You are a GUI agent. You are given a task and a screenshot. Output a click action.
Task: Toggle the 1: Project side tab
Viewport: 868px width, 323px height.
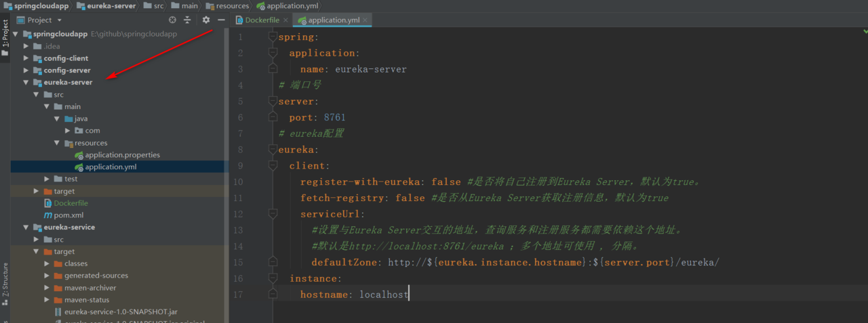(5, 37)
